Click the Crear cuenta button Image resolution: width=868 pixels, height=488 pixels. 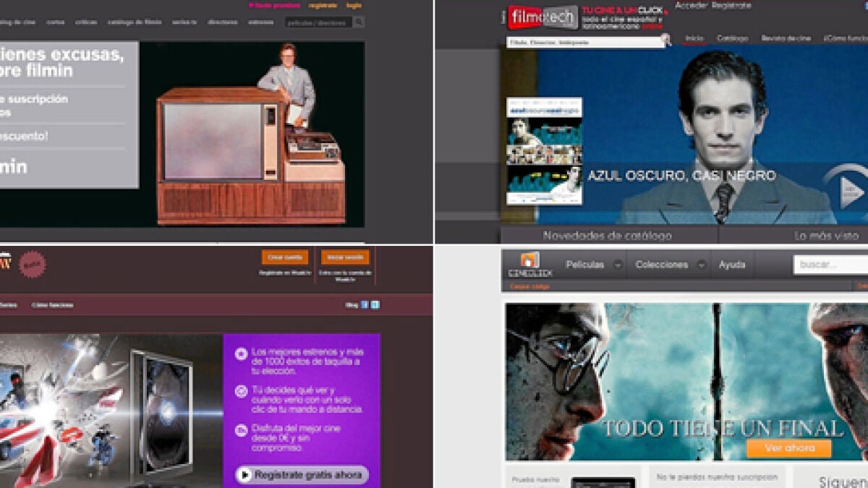click(285, 257)
